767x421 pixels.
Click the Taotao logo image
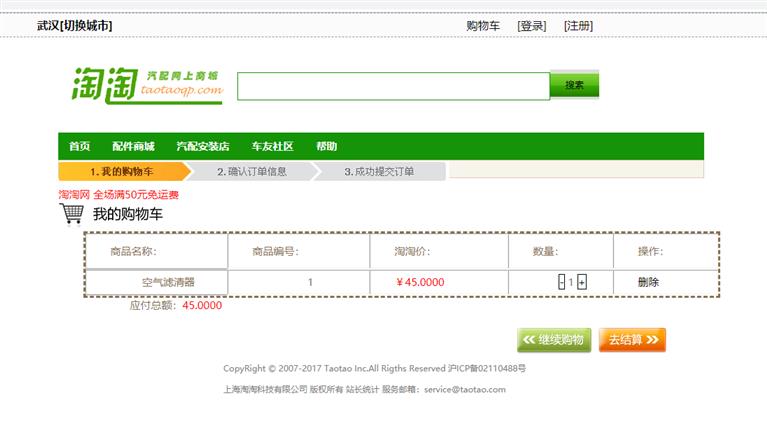pos(146,85)
